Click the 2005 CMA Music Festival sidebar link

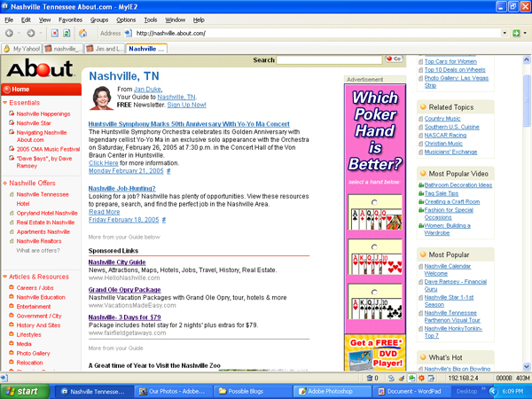48,149
